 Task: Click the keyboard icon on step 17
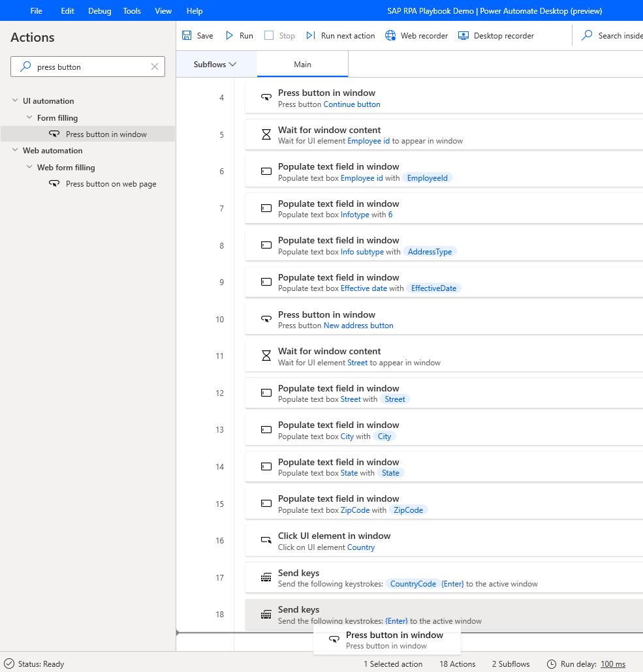266,577
